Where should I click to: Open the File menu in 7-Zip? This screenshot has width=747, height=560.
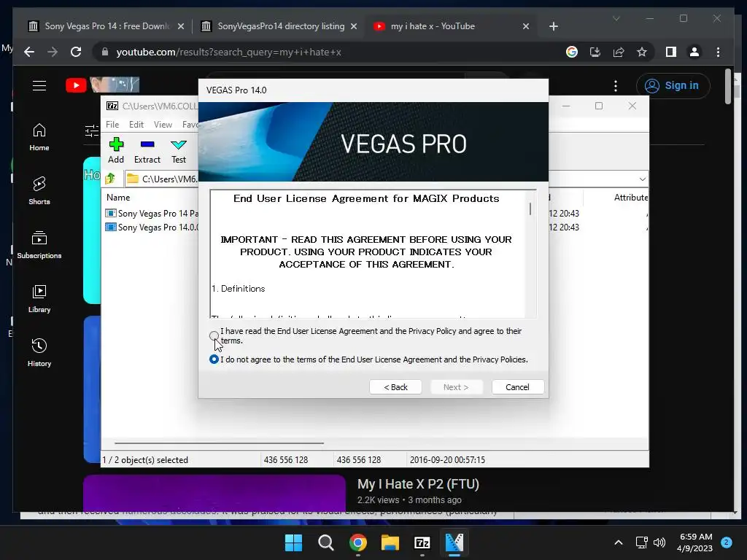(x=112, y=124)
